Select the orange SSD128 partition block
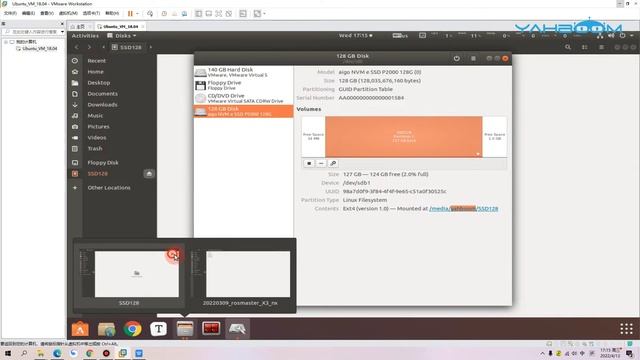The width and height of the screenshot is (640, 360). click(x=404, y=137)
